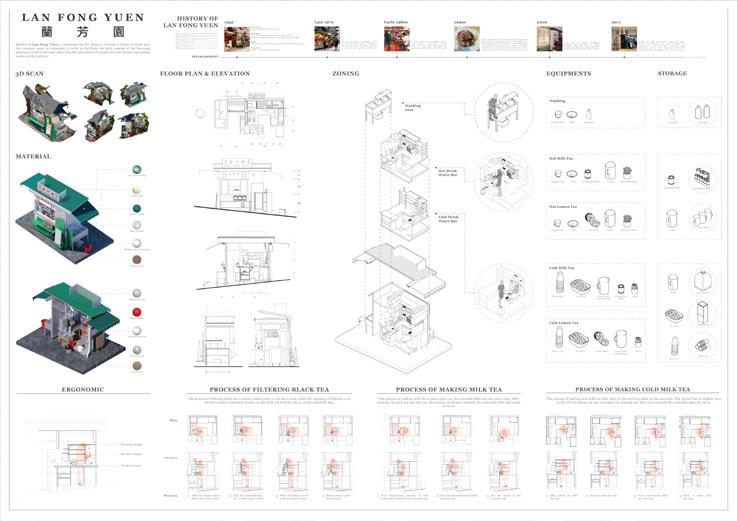
Task: Click the 'Hot Drink Water Bar' zoning label
Action: (x=447, y=173)
